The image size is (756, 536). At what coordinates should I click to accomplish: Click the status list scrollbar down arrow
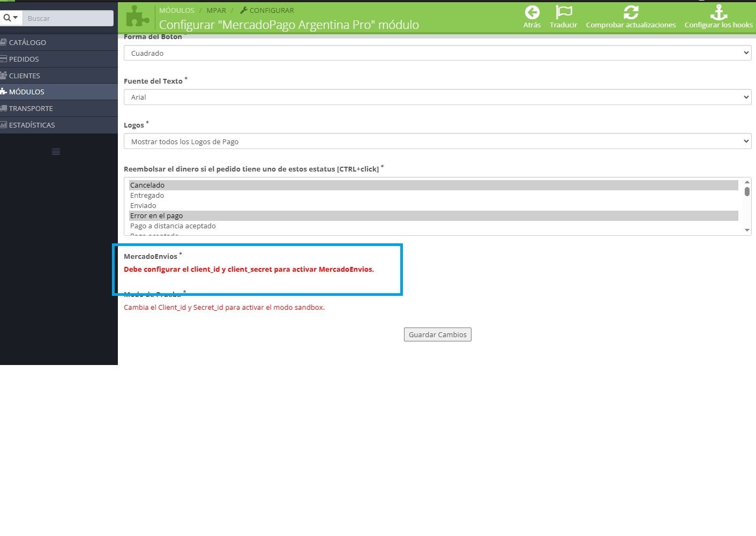[747, 230]
